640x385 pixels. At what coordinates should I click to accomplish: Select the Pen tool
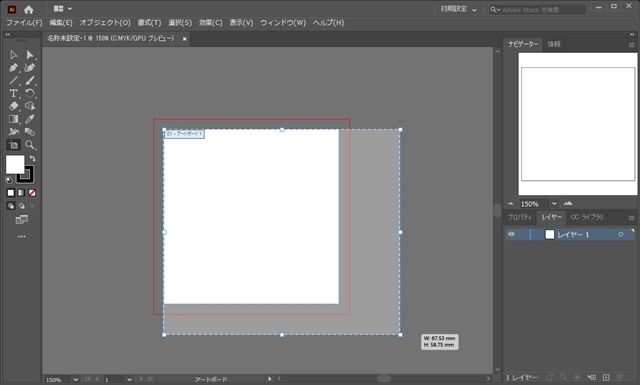pyautogui.click(x=13, y=68)
